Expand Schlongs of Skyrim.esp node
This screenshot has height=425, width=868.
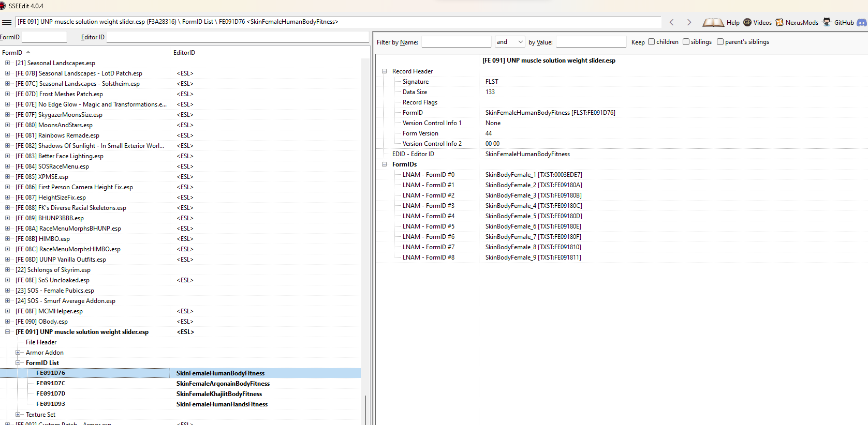tap(8, 270)
